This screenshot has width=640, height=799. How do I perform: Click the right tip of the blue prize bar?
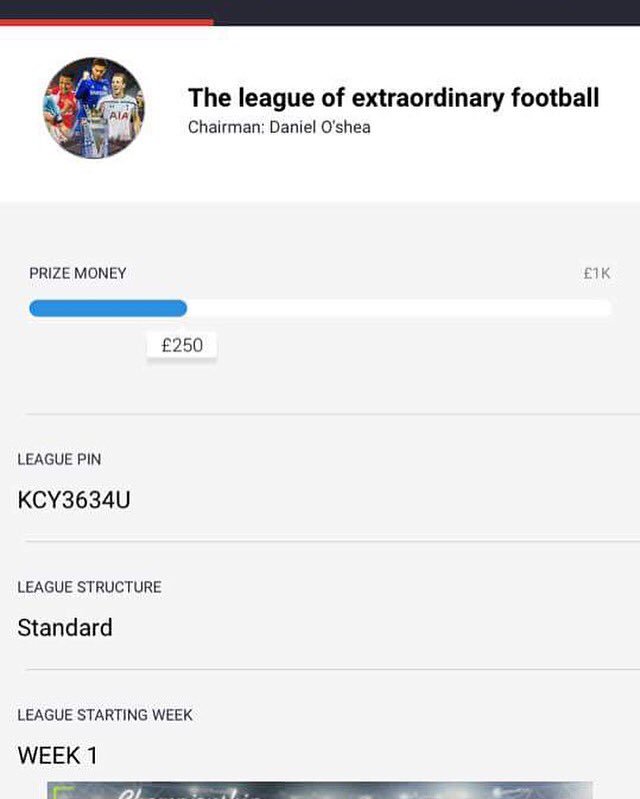tap(182, 308)
